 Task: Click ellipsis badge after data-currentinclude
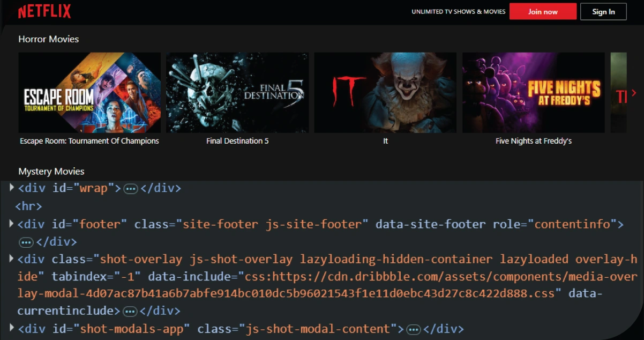(x=130, y=312)
